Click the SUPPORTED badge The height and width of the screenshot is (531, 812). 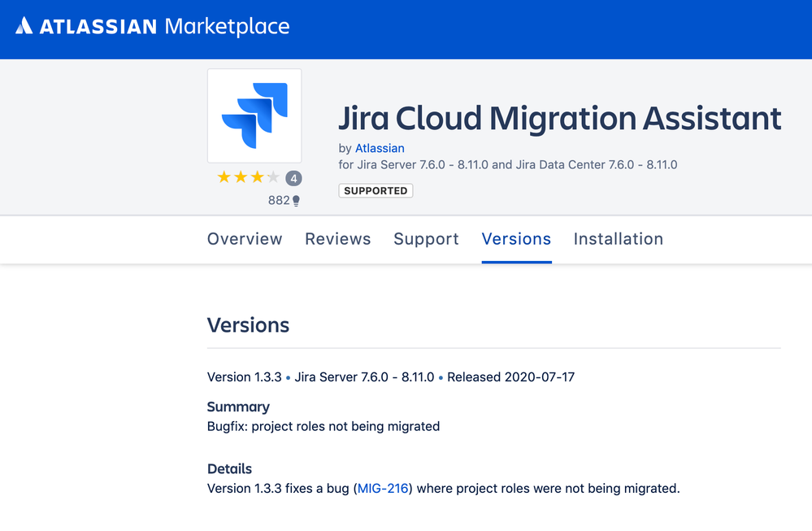[376, 190]
